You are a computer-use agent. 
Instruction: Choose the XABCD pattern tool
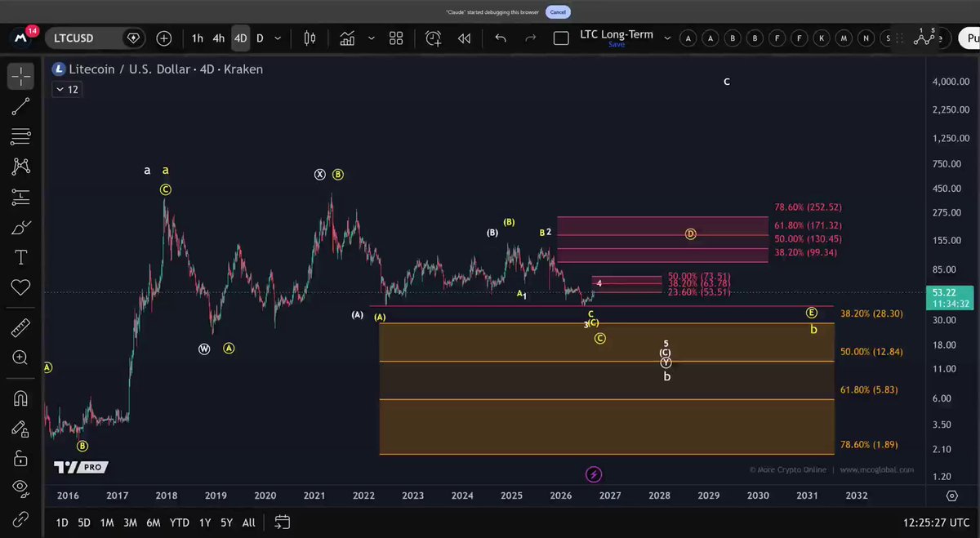20,167
